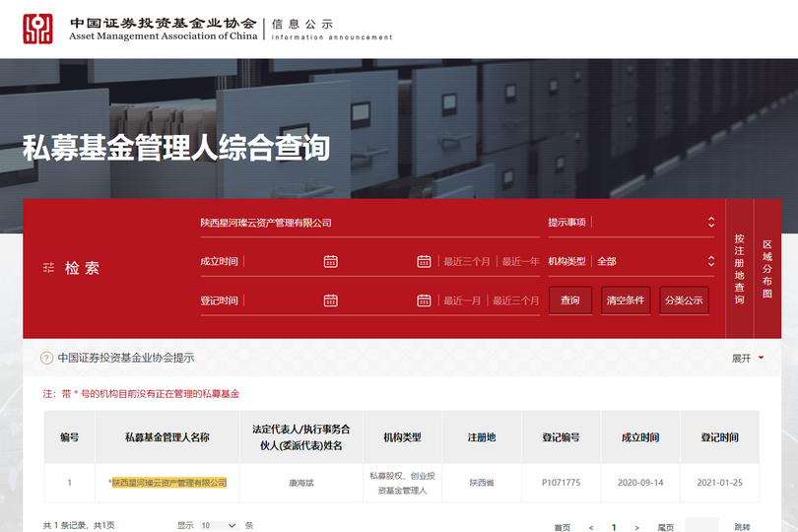Click the 私募基金管理人名称 column header
This screenshot has height=532, width=798.
click(167, 437)
